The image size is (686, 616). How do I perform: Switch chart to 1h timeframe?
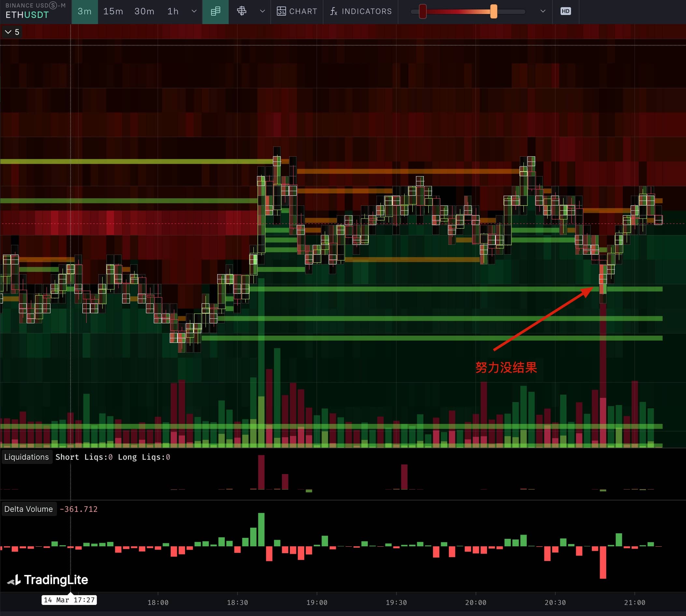[173, 11]
